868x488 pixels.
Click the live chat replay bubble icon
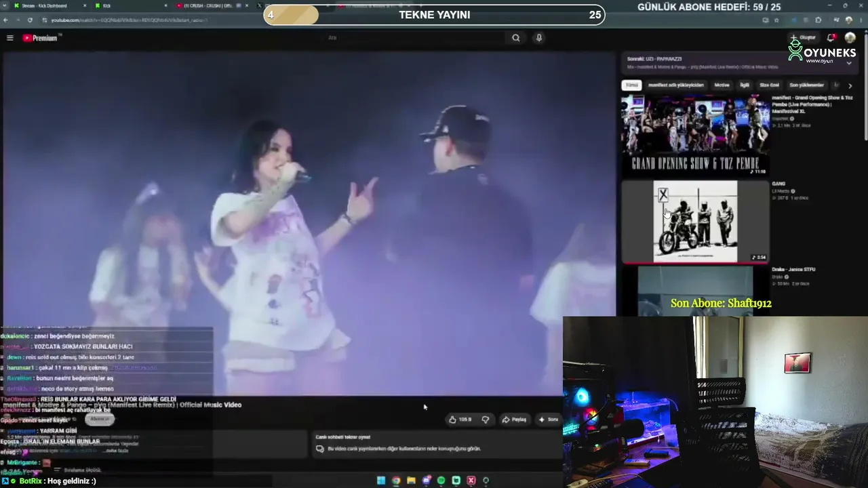(x=320, y=449)
